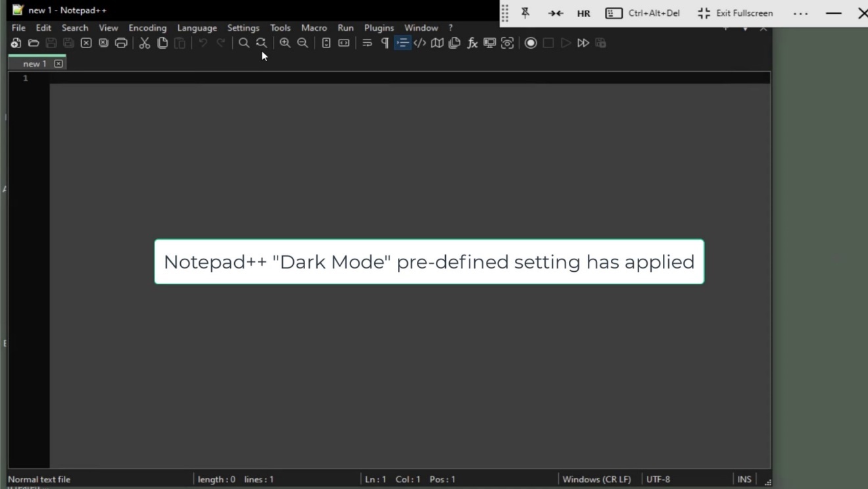Image resolution: width=868 pixels, height=489 pixels.
Task: Switch to the new 1 tab
Action: 33,63
